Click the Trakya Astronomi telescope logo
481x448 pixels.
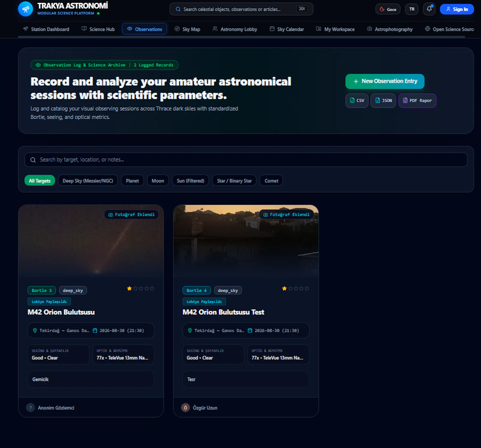pos(26,9)
